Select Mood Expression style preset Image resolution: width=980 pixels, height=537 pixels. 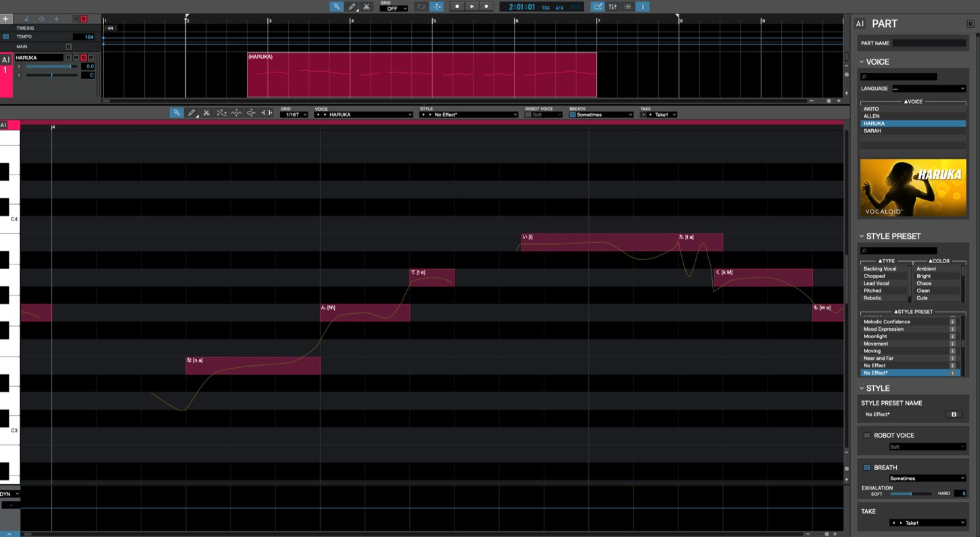pyautogui.click(x=906, y=329)
